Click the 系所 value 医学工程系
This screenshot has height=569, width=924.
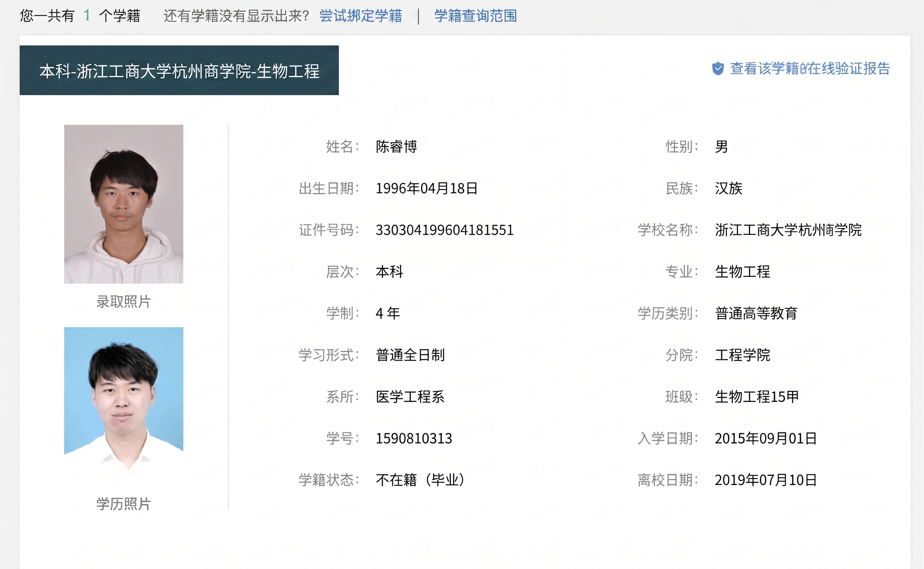[410, 397]
